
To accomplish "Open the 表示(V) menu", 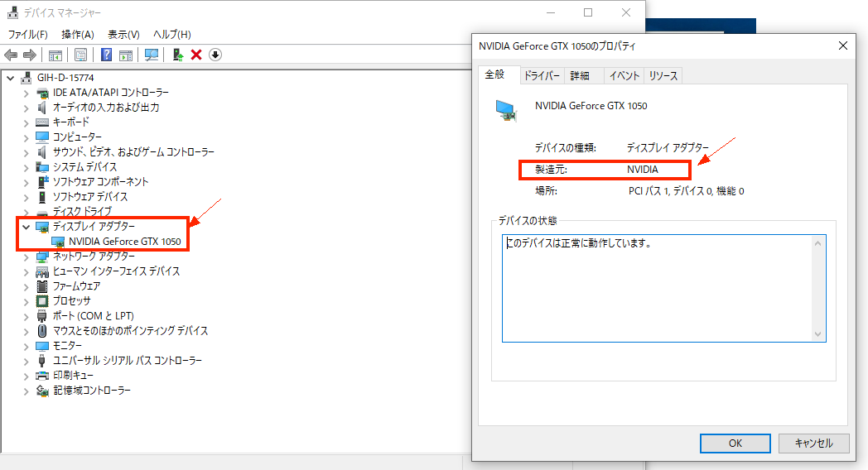I will 123,34.
